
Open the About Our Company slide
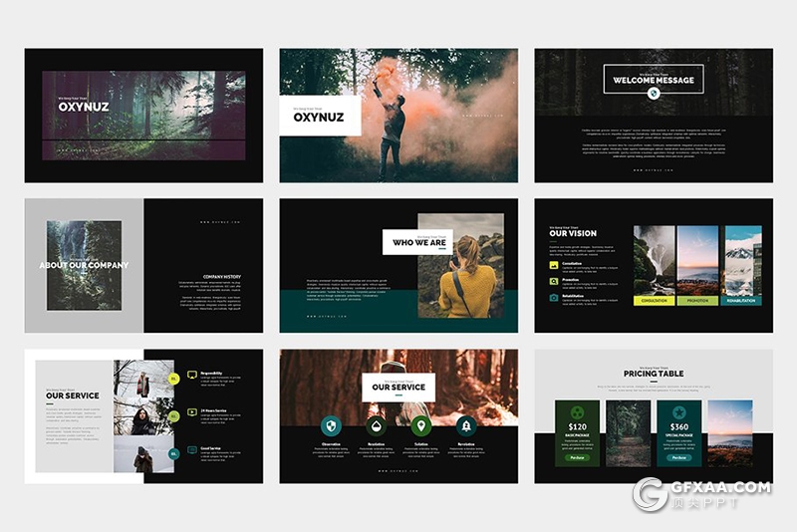143,265
